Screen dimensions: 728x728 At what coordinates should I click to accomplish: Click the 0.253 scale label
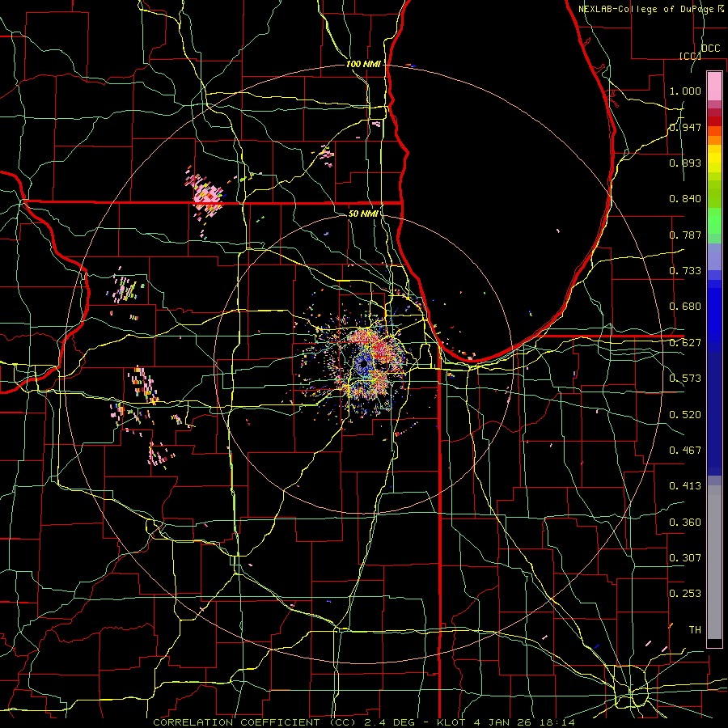click(685, 594)
